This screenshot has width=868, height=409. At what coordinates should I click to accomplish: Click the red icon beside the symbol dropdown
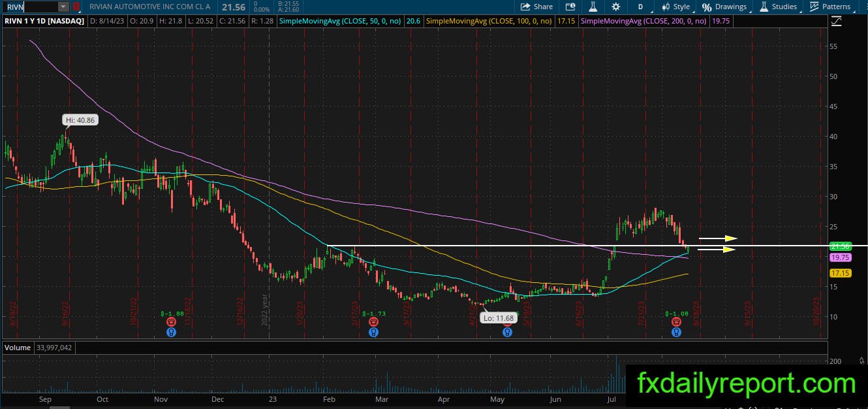(76, 7)
